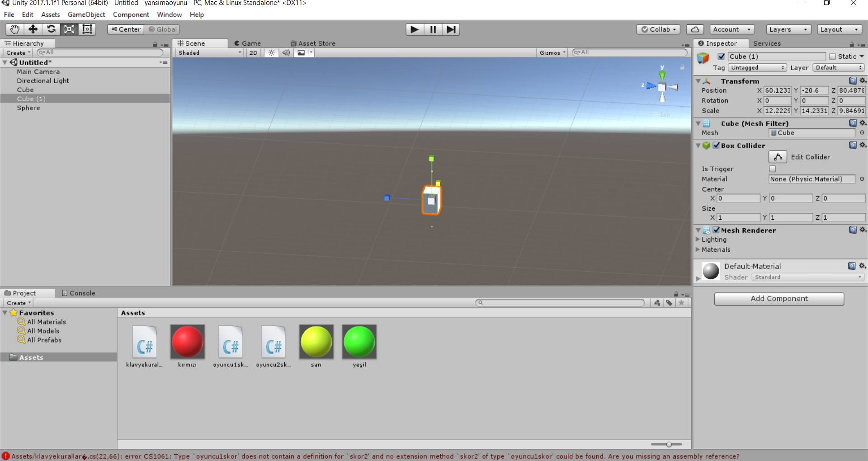The height and width of the screenshot is (461, 868).
Task: Select the Move tool
Action: tap(33, 29)
